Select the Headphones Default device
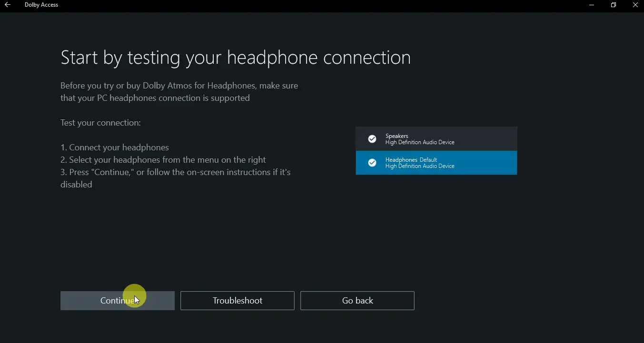 tap(436, 163)
